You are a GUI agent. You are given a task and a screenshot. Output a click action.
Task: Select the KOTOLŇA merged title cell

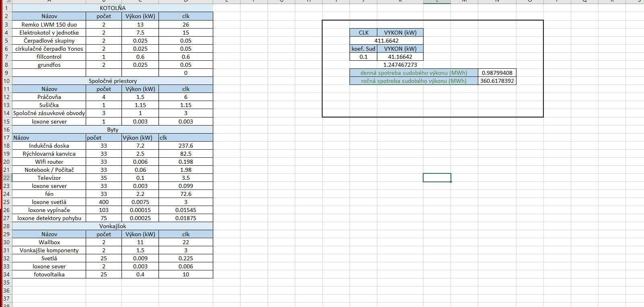[x=112, y=8]
